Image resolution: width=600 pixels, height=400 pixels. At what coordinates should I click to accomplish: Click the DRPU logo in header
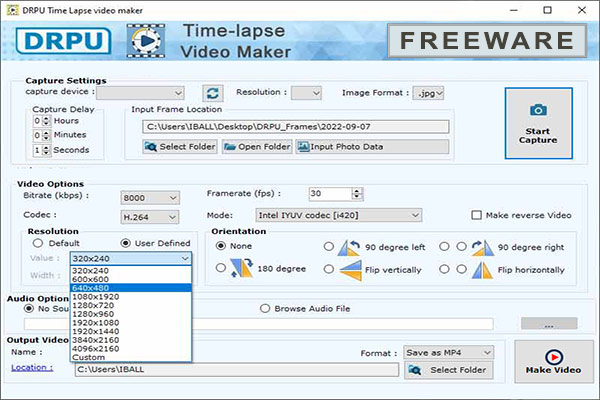point(64,41)
